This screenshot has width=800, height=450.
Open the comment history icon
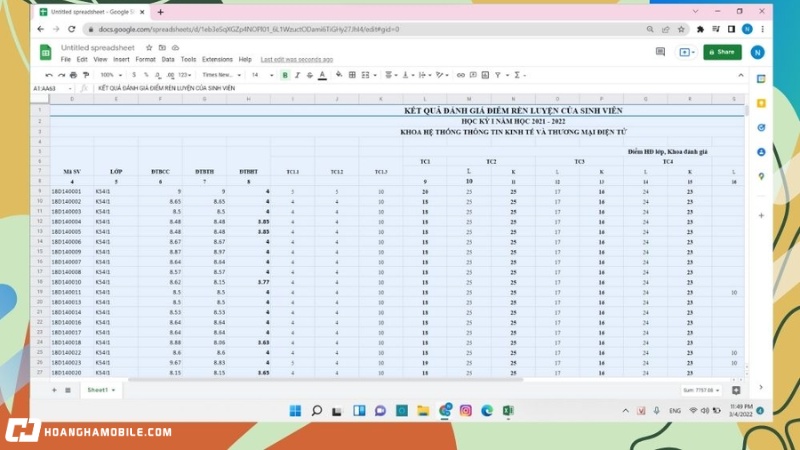tap(660, 52)
